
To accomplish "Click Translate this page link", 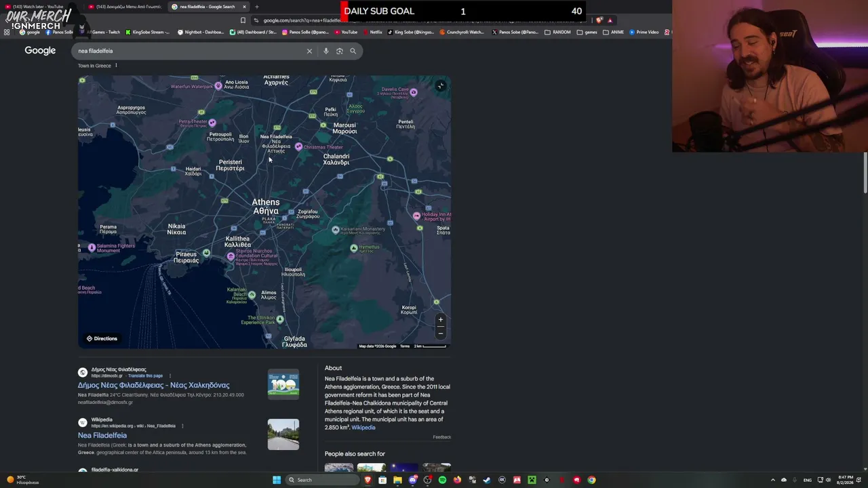I will tap(146, 375).
